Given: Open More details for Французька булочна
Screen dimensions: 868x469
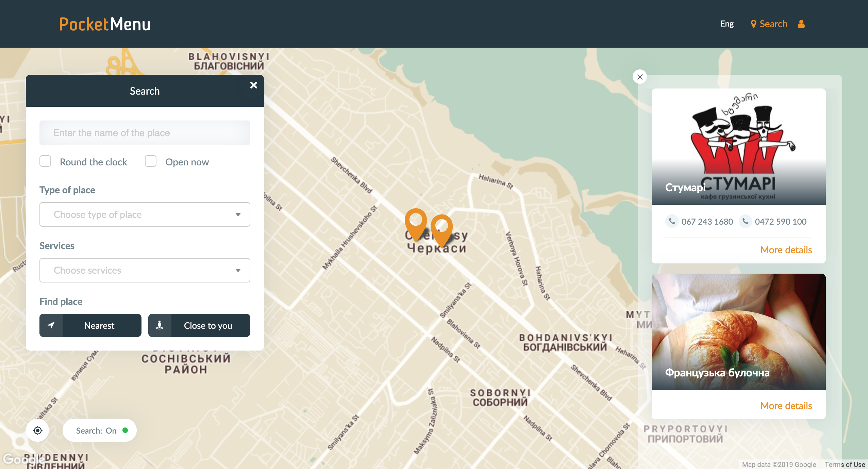Looking at the screenshot, I should pyautogui.click(x=786, y=406).
